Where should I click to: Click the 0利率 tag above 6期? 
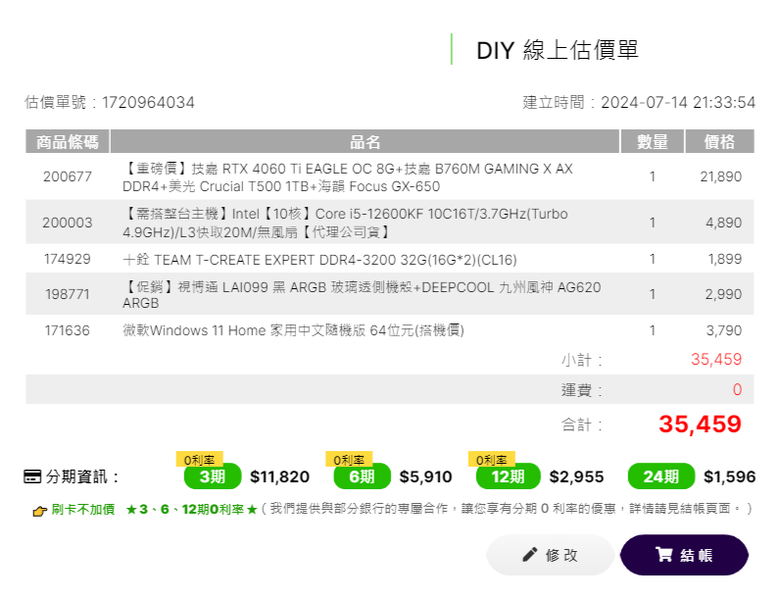point(349,459)
